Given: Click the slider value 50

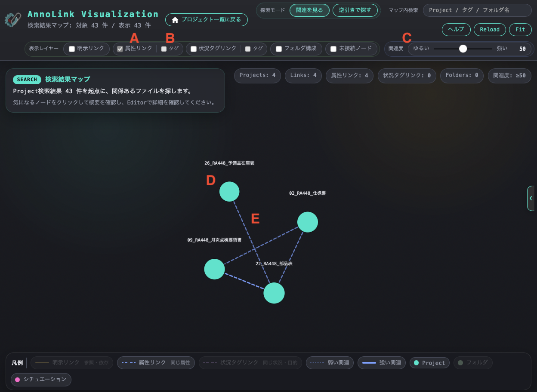Looking at the screenshot, I should click(522, 49).
